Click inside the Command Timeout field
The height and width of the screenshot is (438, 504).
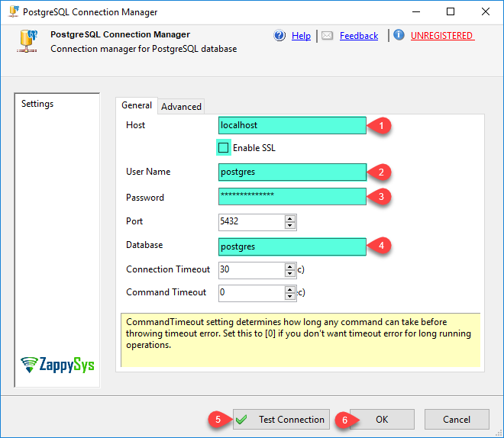(251, 293)
